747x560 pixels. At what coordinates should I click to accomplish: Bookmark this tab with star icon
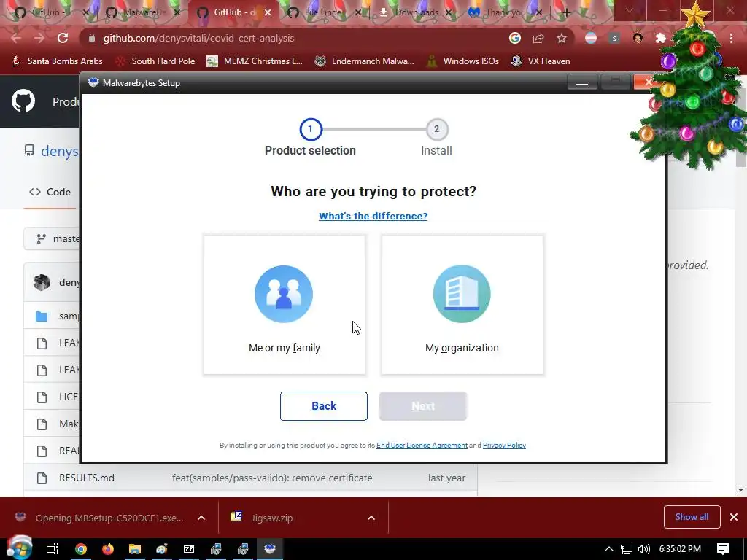562,38
